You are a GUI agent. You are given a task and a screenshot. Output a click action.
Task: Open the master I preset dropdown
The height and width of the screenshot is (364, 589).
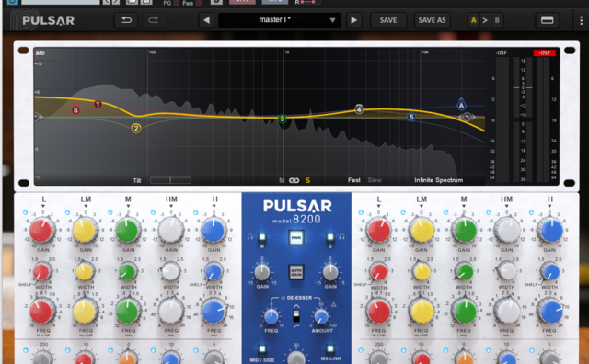point(280,20)
